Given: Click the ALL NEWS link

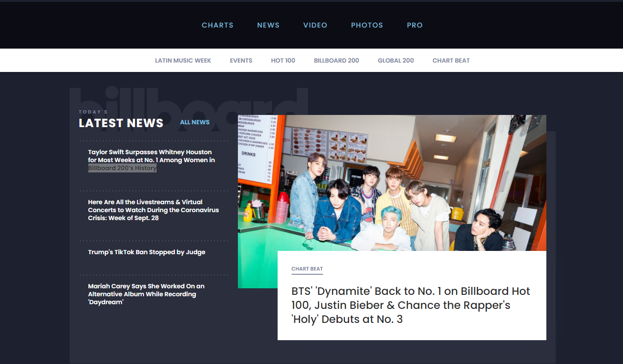Looking at the screenshot, I should pos(195,122).
